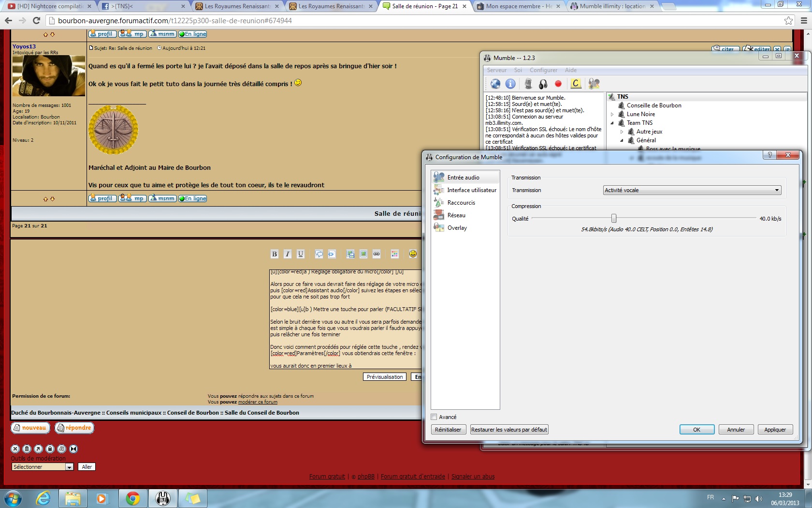Screen dimensions: 812x508
Task: Open the Sélectionner moderation tools dropdown
Action: click(43, 467)
